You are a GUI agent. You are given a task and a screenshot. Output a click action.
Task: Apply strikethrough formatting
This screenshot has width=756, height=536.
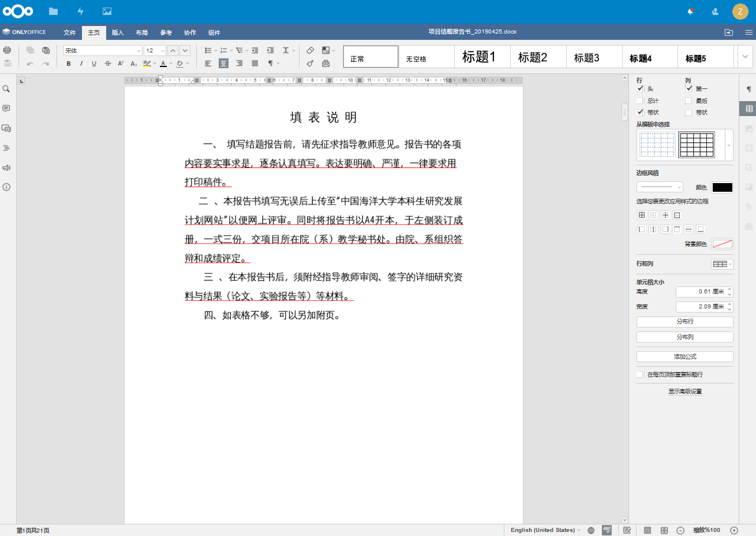click(107, 64)
